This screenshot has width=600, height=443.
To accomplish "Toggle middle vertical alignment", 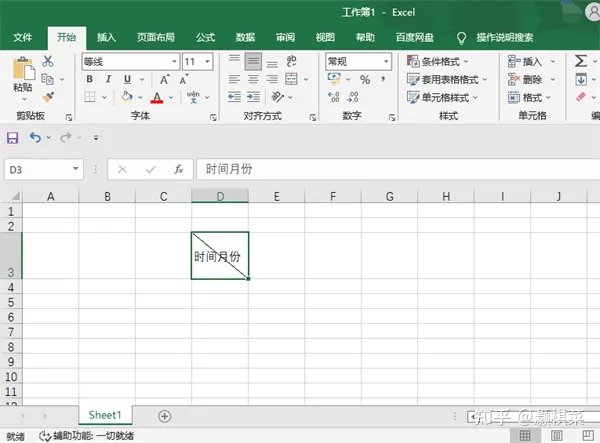I will point(253,61).
